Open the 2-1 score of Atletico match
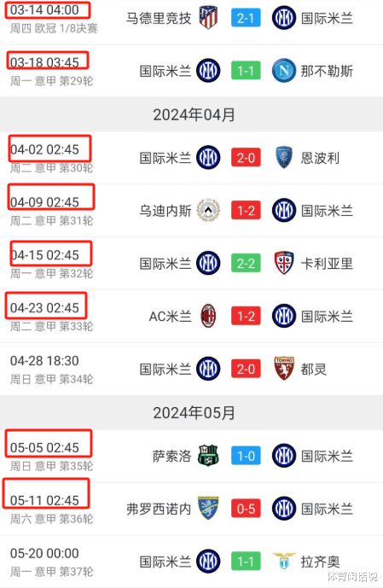 (x=246, y=18)
